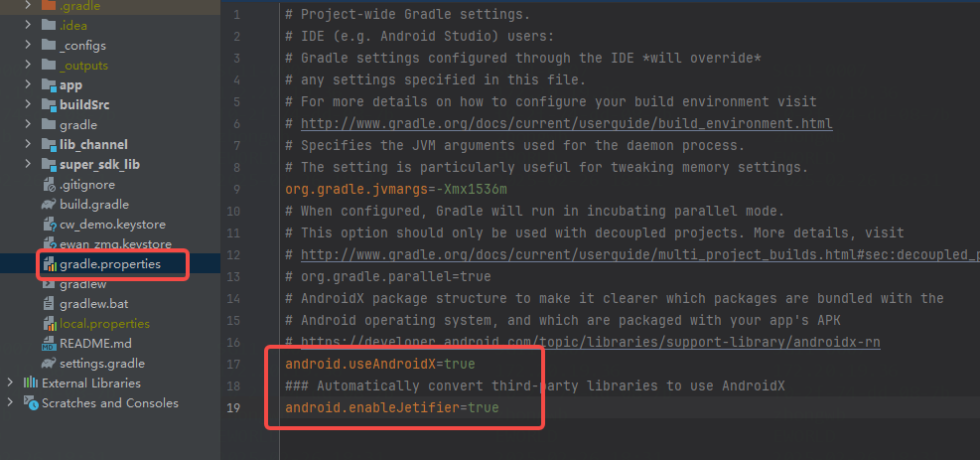Viewport: 980px width, 460px height.
Task: Click line 19 android.enableJetifier text
Action: tap(372, 408)
